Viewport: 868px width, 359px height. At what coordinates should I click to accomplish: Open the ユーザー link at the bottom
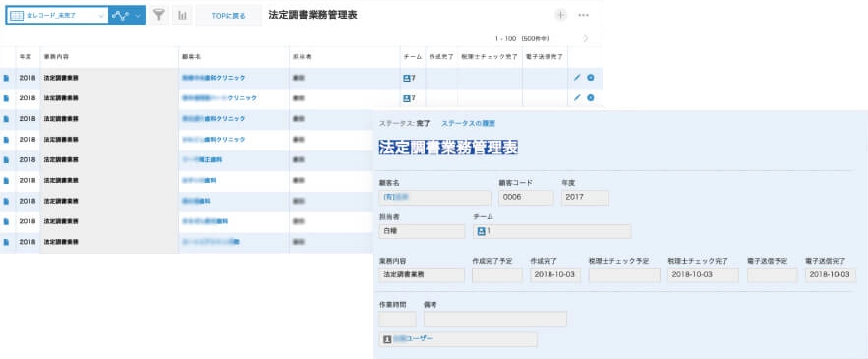414,338
